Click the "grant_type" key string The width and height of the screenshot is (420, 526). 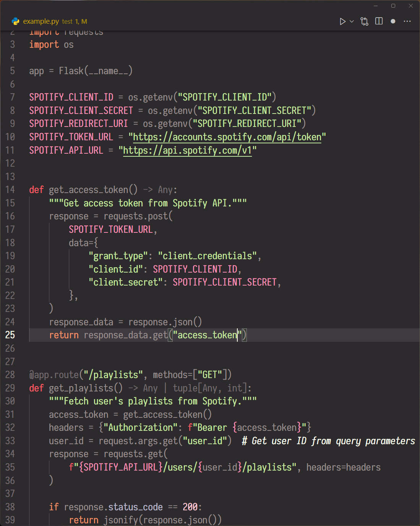point(118,256)
